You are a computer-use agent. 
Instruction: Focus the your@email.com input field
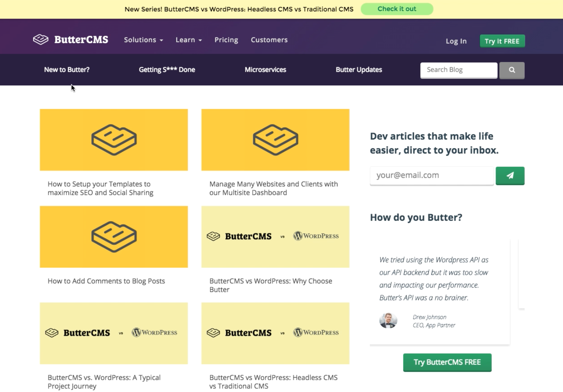click(432, 175)
